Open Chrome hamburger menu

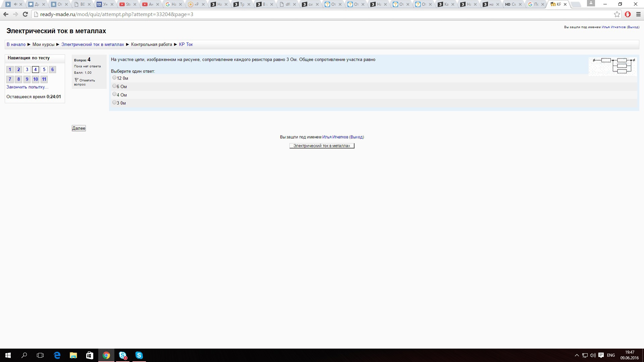tap(638, 14)
